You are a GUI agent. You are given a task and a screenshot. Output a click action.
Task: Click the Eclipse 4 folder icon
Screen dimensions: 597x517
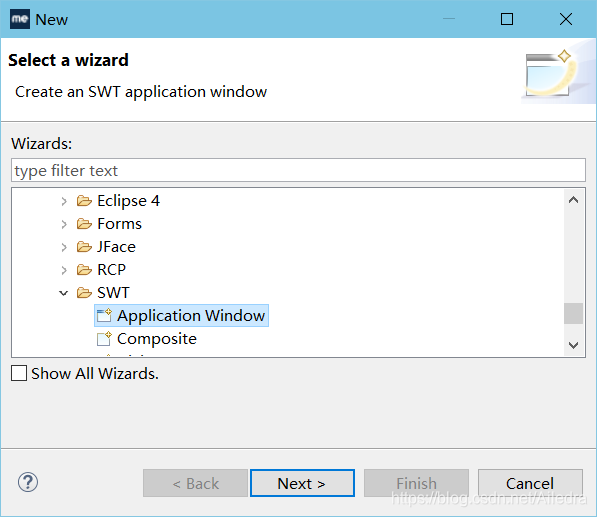(84, 201)
